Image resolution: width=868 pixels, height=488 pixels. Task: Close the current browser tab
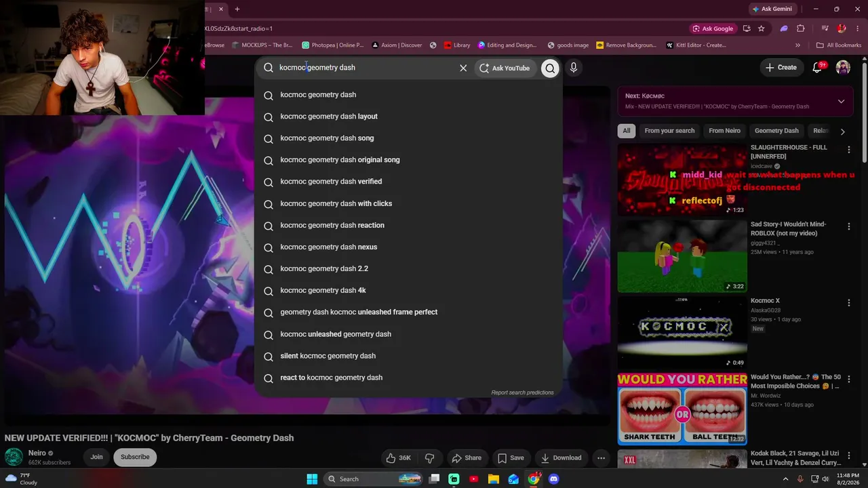[220, 9]
